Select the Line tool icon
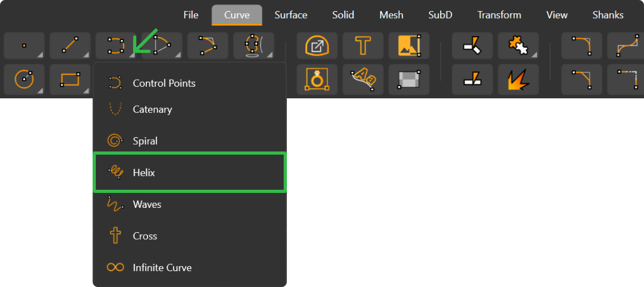The image size is (644, 287). pyautogui.click(x=70, y=46)
